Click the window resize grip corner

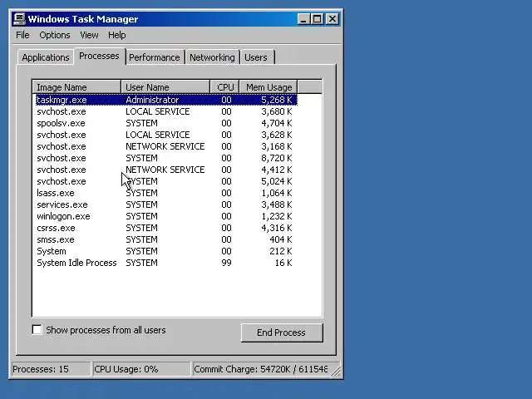point(336,371)
